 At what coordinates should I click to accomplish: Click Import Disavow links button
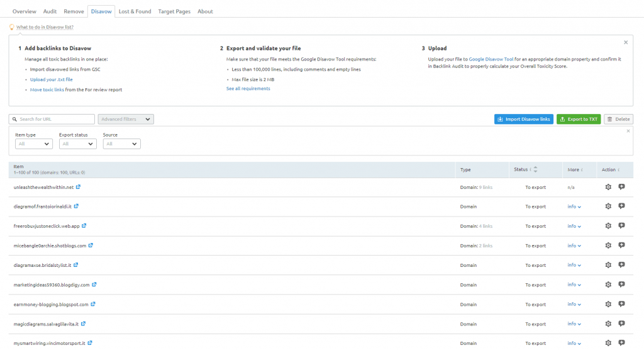tap(524, 119)
